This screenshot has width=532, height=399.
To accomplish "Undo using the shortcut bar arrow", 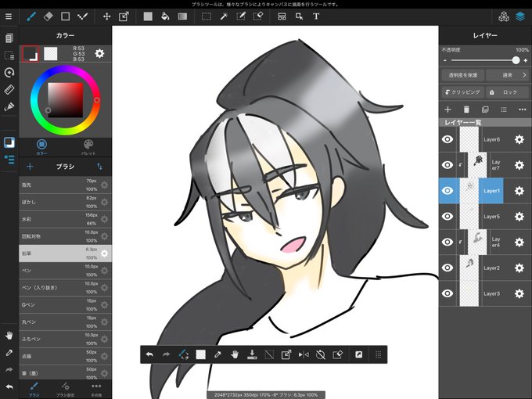I will 149,354.
